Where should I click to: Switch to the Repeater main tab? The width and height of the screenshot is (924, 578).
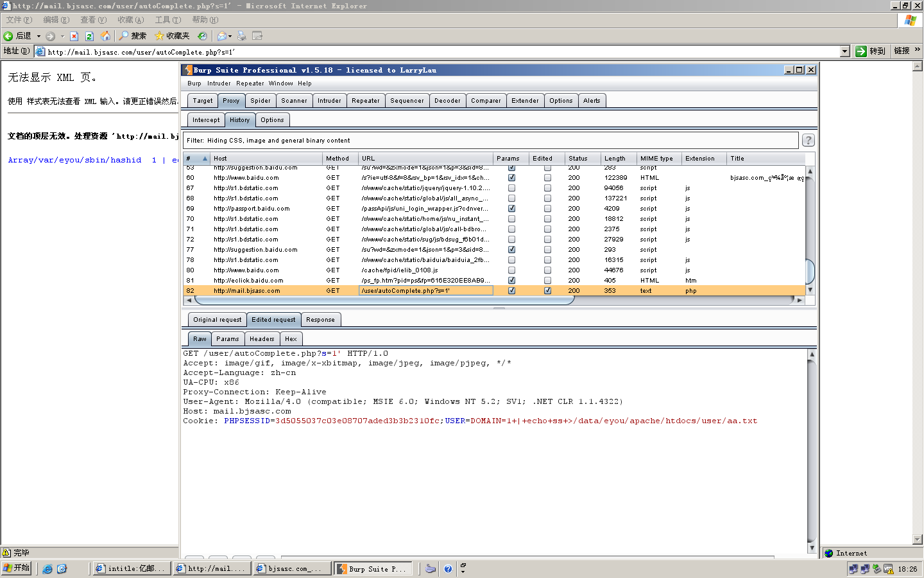coord(366,101)
